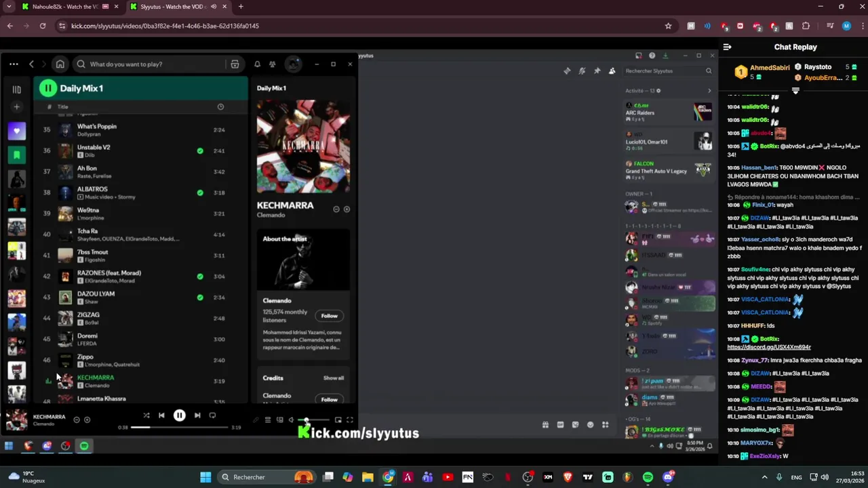
Task: Enter Spotify full screen mode
Action: click(x=350, y=420)
